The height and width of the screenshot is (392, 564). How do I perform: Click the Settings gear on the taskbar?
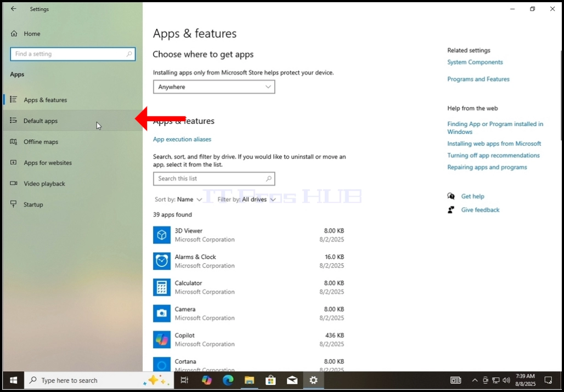[313, 380]
